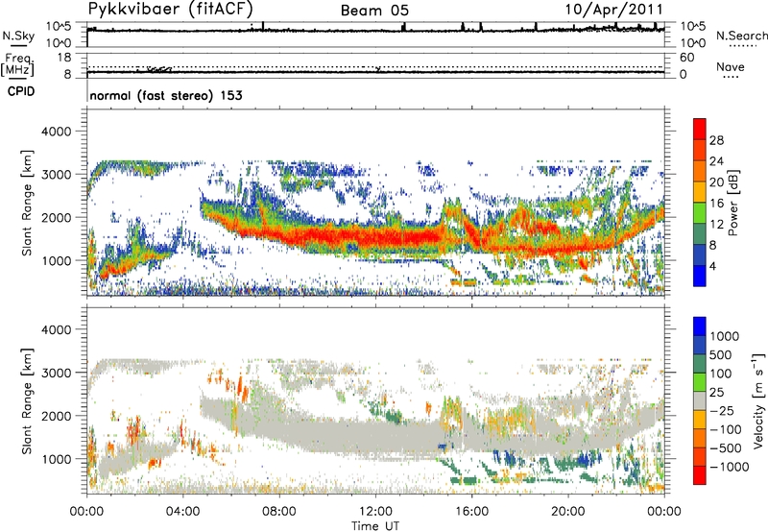This screenshot has width=768, height=532.
Task: Click the 3000 tick of velocity panel
Action: click(x=56, y=373)
